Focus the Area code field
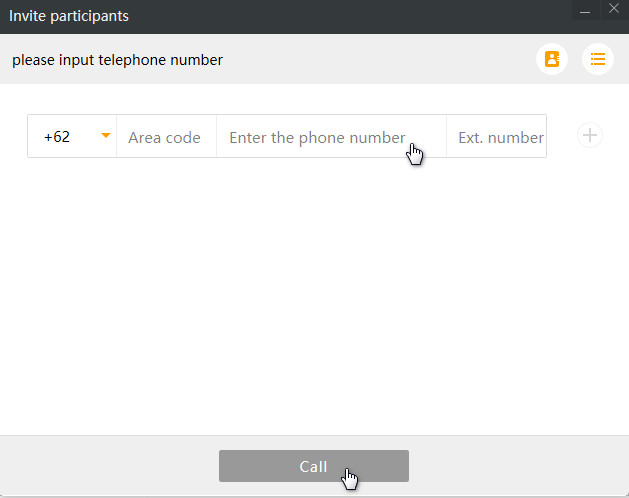629x498 pixels. [x=165, y=137]
